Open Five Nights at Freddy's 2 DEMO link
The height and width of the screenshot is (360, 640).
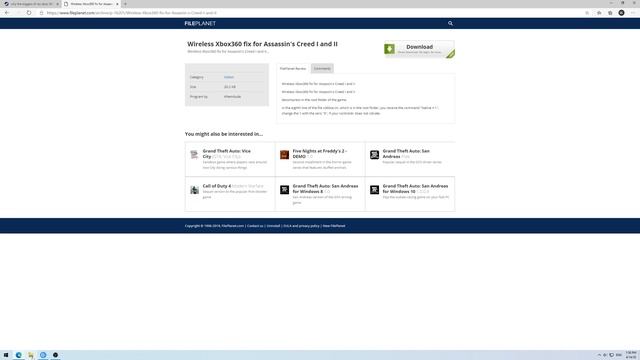coord(320,153)
